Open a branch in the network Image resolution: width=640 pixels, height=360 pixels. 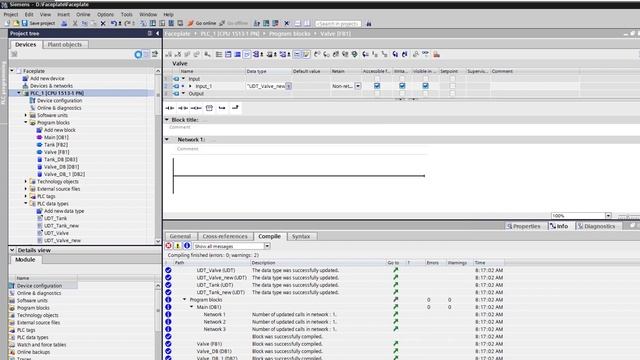point(222,108)
